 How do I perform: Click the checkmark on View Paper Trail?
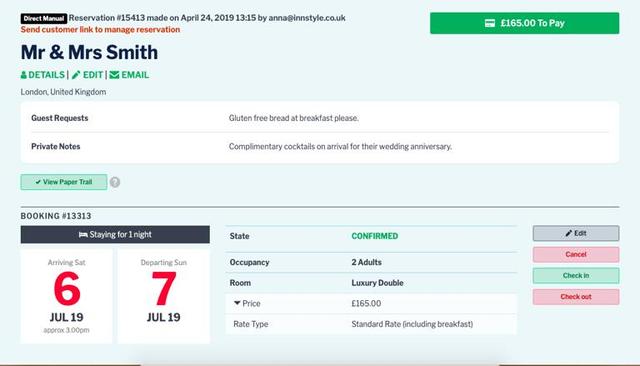pyautogui.click(x=38, y=182)
